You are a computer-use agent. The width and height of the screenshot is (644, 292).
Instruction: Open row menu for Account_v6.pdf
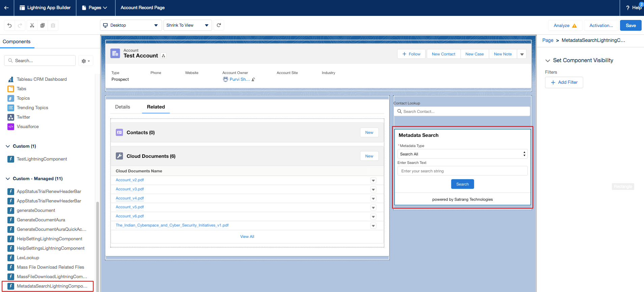pyautogui.click(x=373, y=217)
